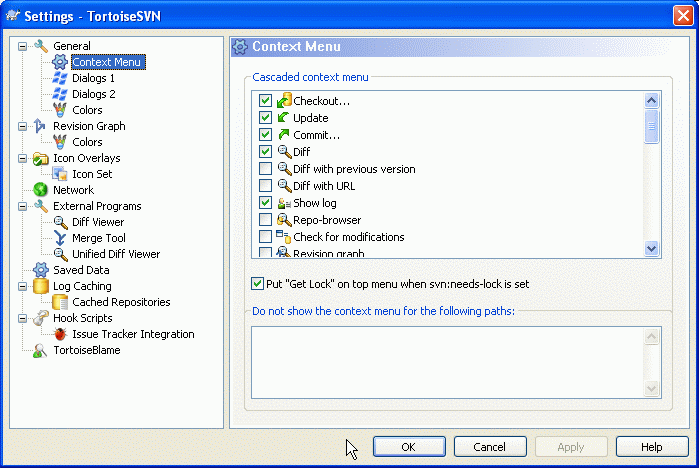Image resolution: width=699 pixels, height=468 pixels.
Task: Collapse the Revision Graph tree node
Action: (x=22, y=127)
